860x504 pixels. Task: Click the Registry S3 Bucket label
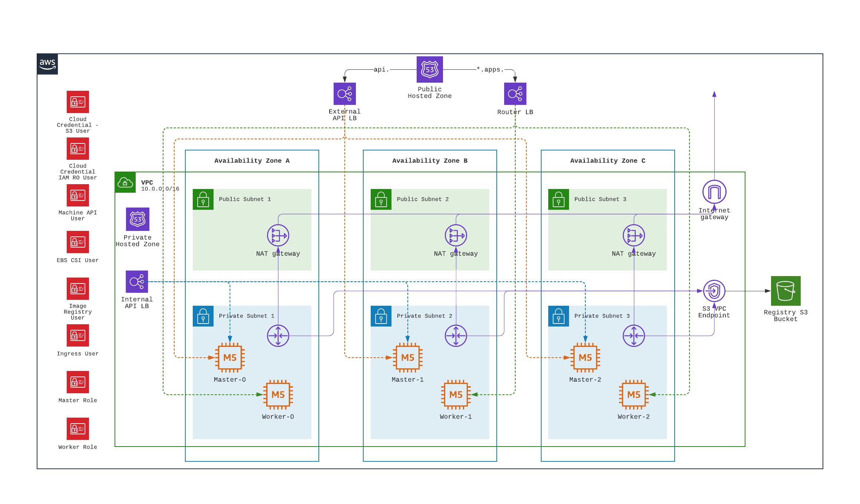pyautogui.click(x=786, y=316)
